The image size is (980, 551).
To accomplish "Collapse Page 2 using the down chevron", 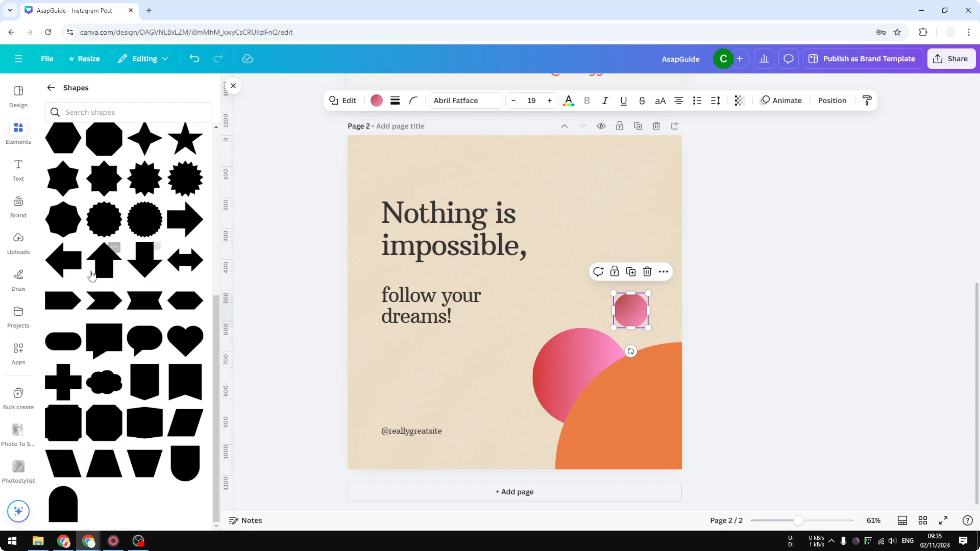I will pos(582,126).
